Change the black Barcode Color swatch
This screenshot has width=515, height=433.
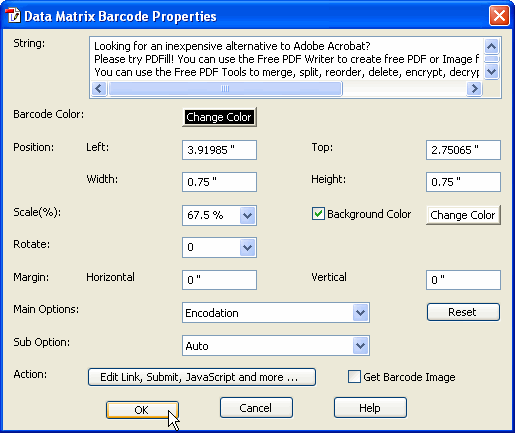pos(219,117)
